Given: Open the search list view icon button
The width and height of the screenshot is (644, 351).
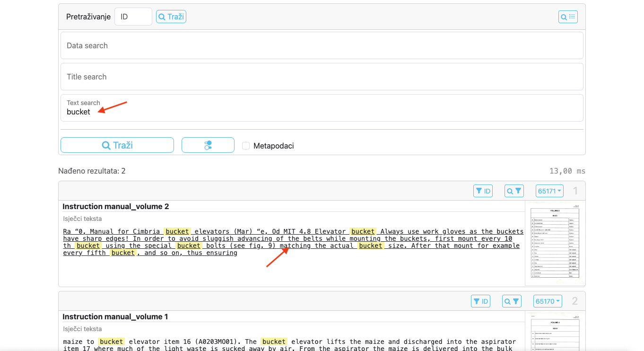Looking at the screenshot, I should tap(568, 17).
